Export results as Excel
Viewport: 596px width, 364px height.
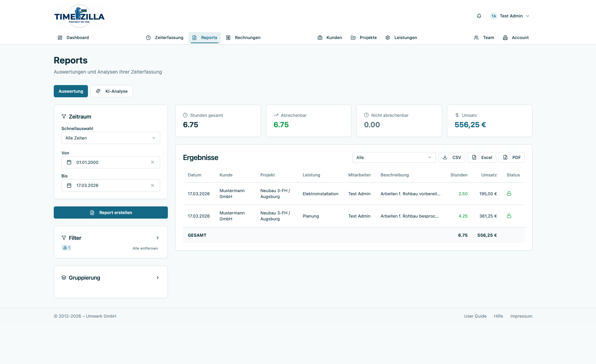(x=482, y=158)
